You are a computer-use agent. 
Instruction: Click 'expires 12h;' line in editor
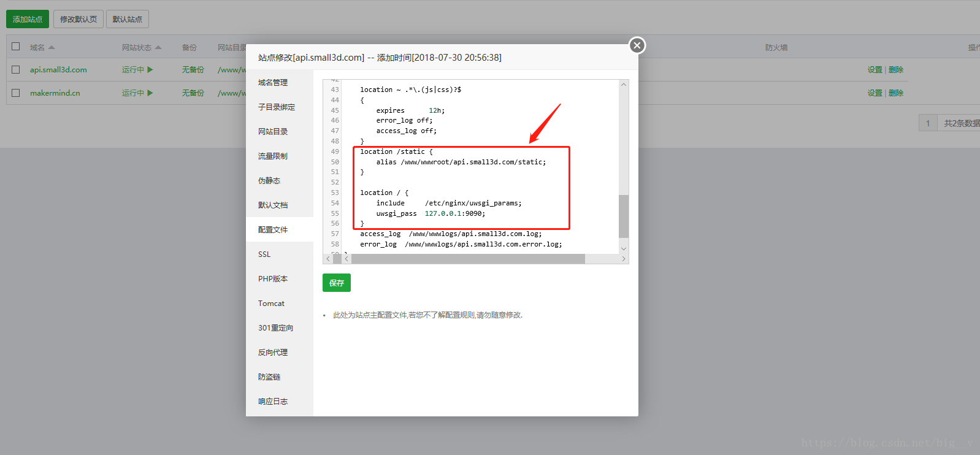[x=410, y=110]
